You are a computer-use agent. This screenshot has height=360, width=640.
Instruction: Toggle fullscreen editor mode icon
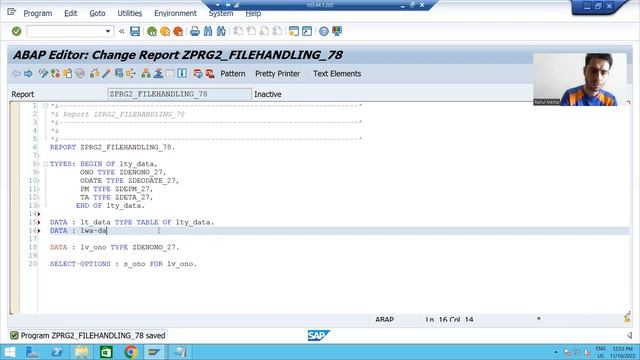click(170, 73)
